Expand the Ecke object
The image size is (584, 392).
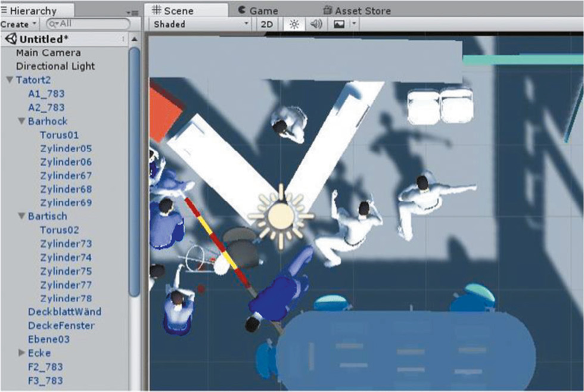22,353
